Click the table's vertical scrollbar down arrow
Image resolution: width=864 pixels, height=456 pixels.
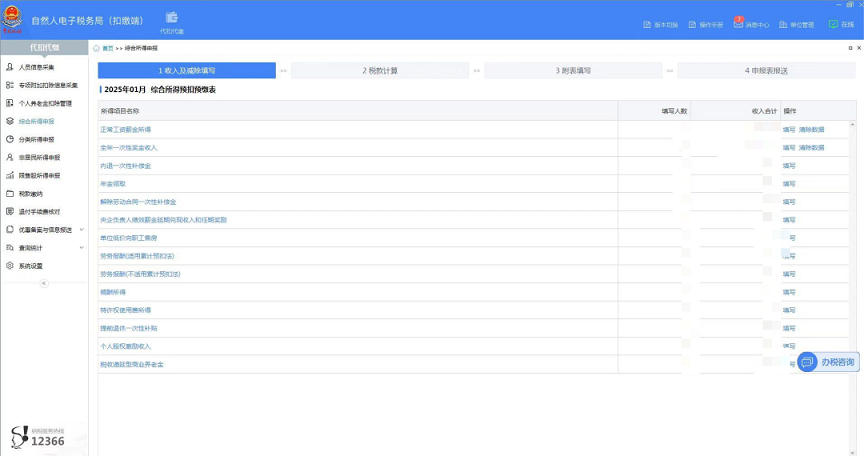(859, 451)
